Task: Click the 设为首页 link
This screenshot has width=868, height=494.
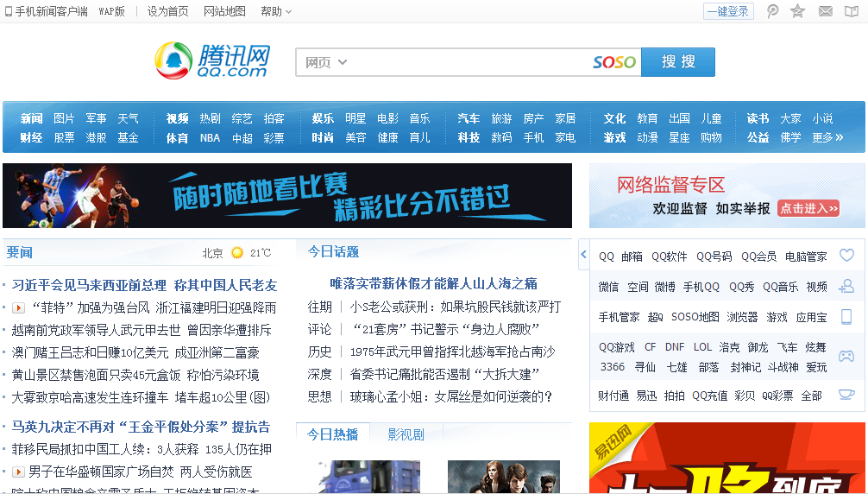Action: 167,11
